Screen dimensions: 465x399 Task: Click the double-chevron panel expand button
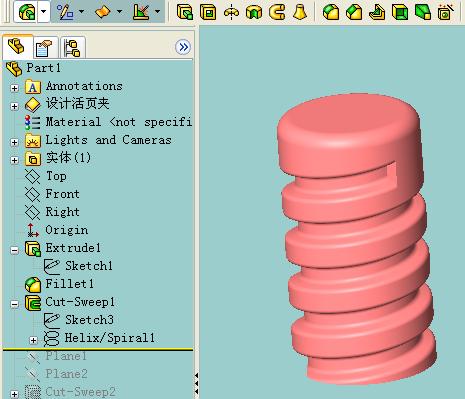click(x=183, y=47)
